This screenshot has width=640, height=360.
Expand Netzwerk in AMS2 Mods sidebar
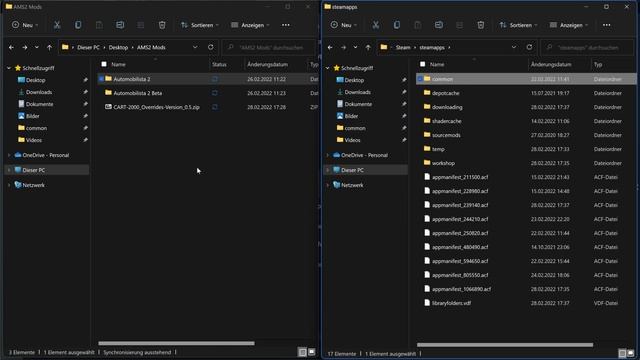tap(9, 185)
